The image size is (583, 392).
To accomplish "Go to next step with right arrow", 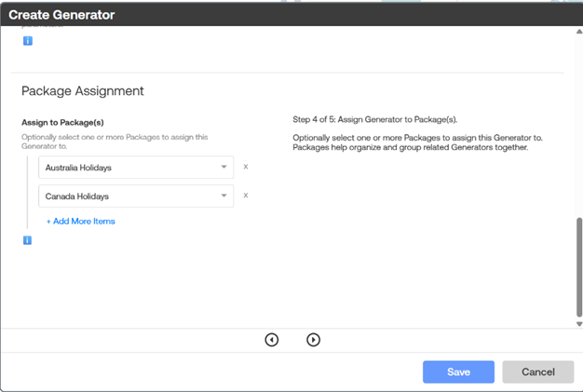I will click(313, 340).
